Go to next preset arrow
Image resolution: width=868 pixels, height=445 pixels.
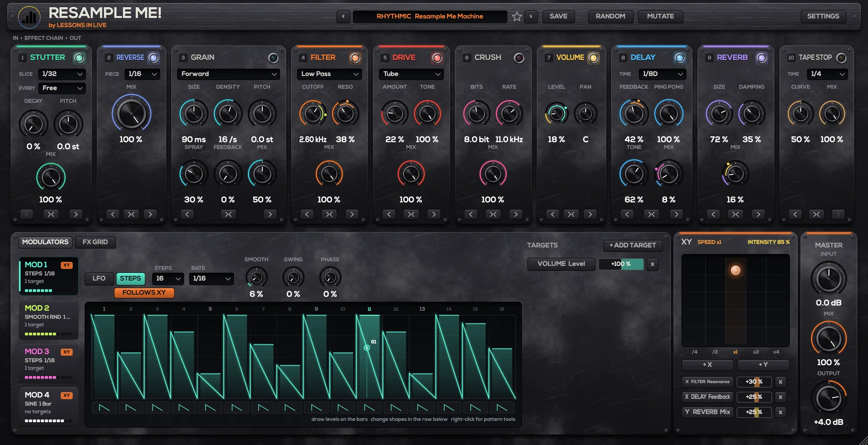tap(531, 16)
